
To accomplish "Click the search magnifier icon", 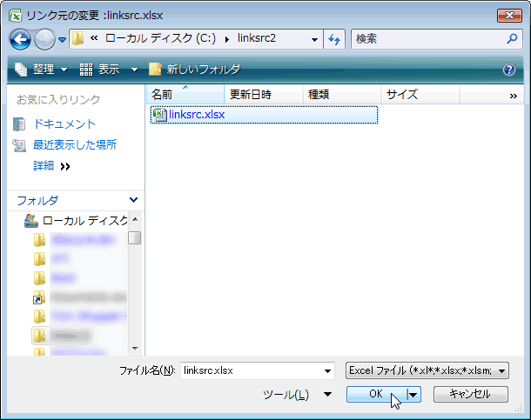I will click(x=512, y=39).
